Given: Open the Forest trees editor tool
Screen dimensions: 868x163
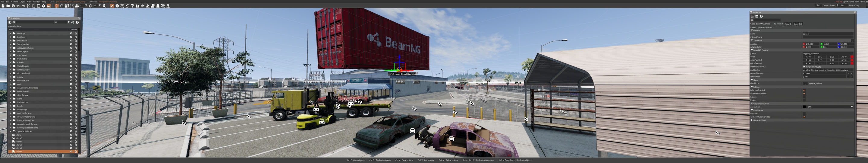Looking at the screenshot, I should click(137, 6).
